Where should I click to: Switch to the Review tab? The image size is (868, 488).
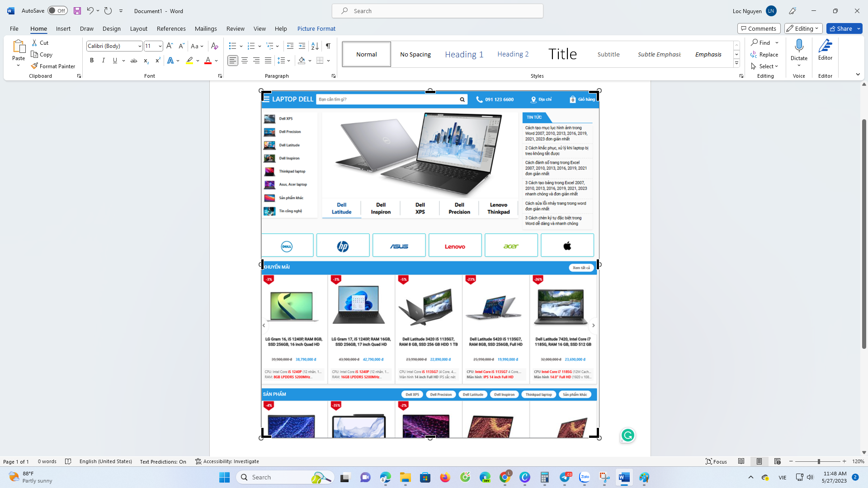tap(235, 28)
